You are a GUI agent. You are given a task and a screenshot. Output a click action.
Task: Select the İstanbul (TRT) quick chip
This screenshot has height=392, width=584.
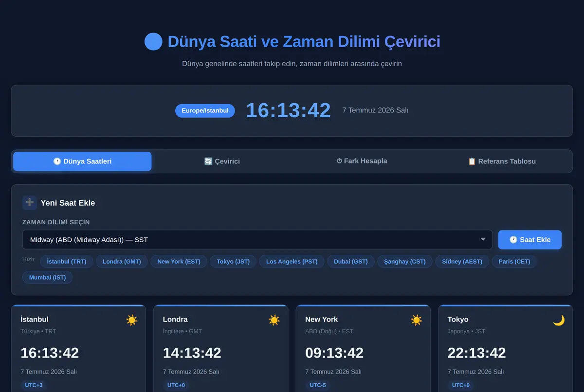67,262
